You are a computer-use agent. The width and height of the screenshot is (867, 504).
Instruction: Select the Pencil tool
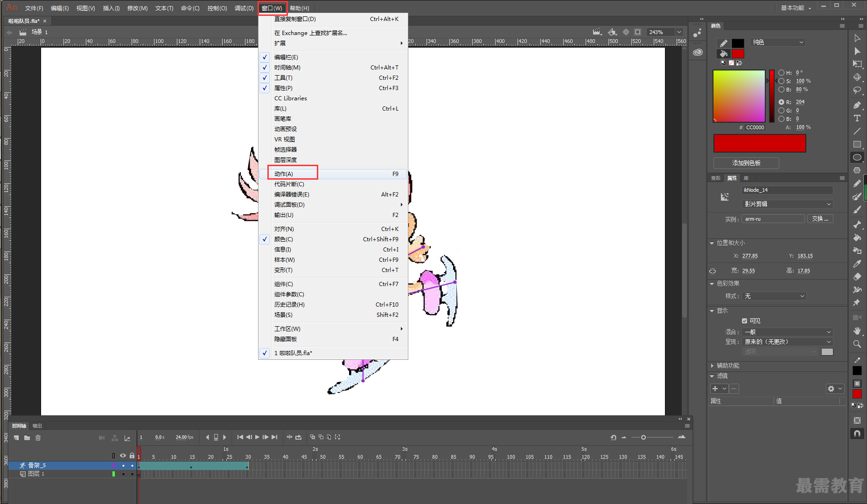[x=857, y=183]
